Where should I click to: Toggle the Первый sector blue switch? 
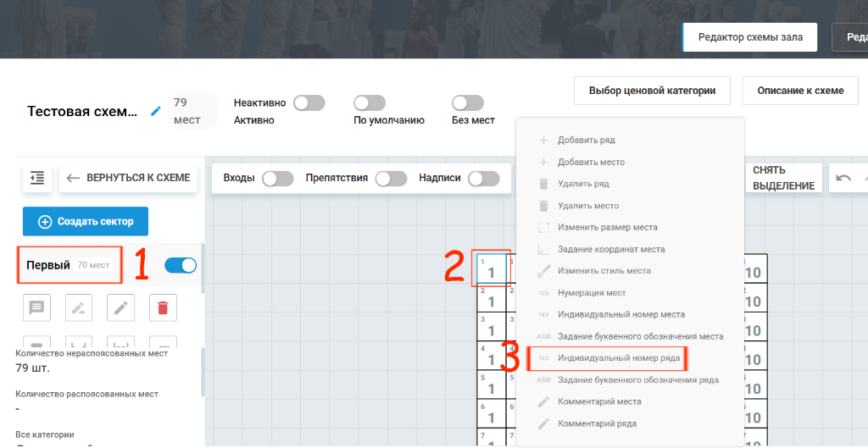coord(181,265)
